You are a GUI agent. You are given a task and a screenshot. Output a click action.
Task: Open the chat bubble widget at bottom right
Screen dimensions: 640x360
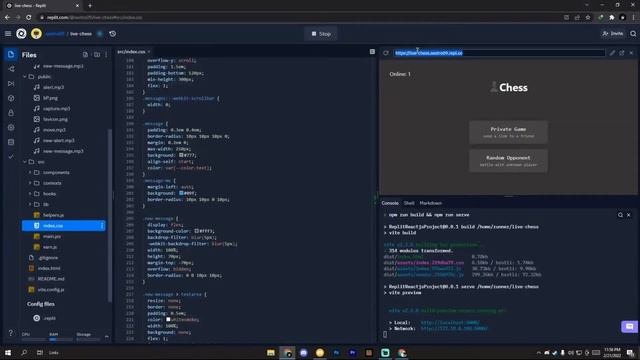point(629,327)
